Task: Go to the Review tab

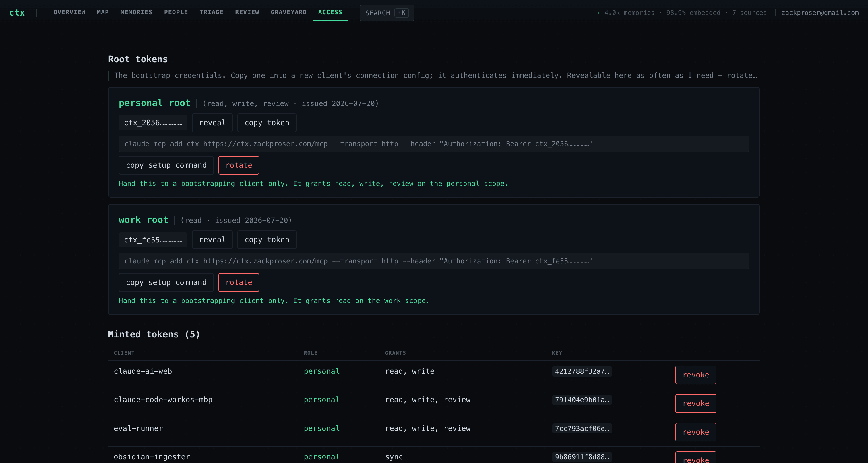Action: tap(247, 12)
